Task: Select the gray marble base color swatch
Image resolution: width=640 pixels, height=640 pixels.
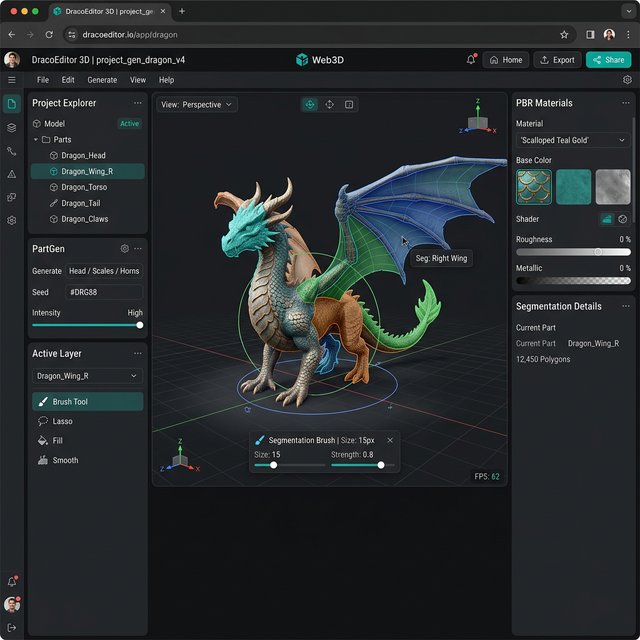Action: pos(613,187)
